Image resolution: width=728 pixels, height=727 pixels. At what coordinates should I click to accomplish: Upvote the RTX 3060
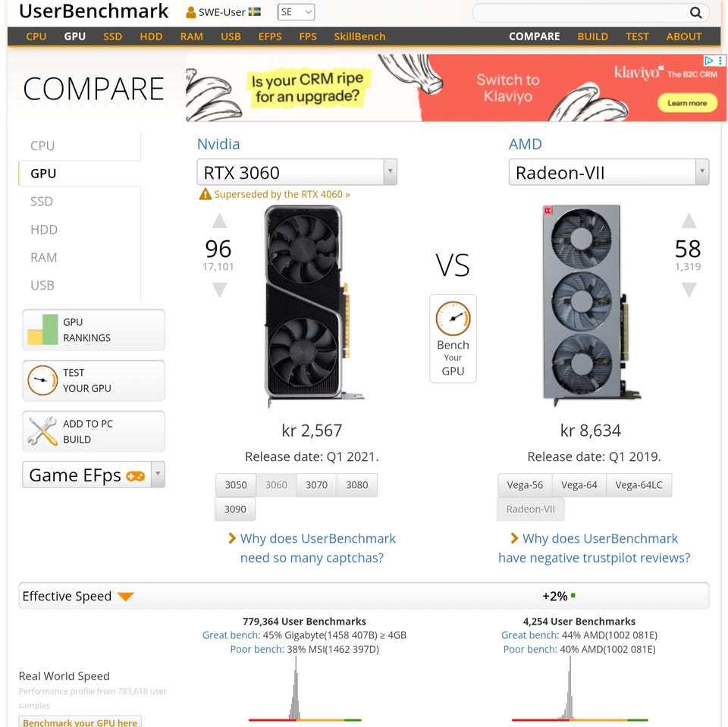pos(219,221)
